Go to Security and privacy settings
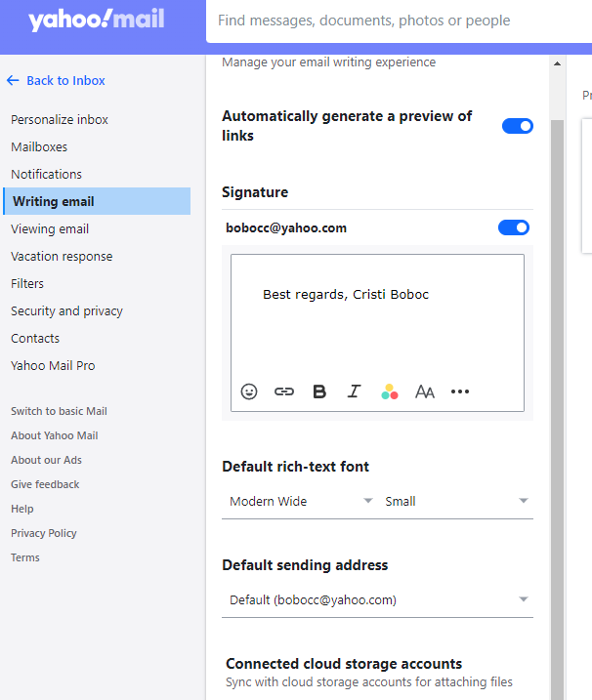 coord(66,311)
